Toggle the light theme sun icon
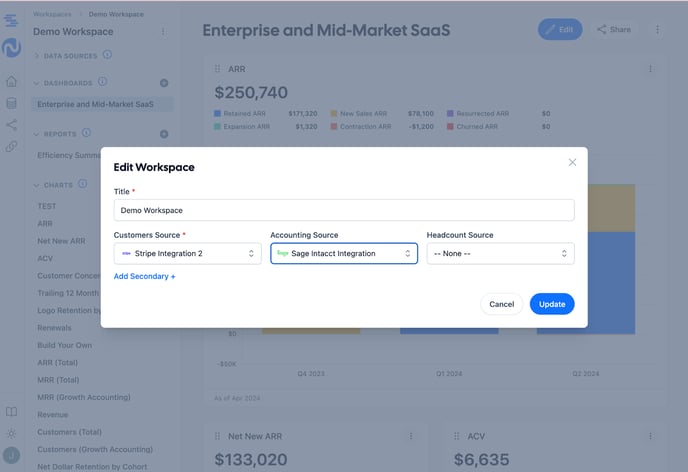Viewport: 688px width, 472px height. coord(11,433)
